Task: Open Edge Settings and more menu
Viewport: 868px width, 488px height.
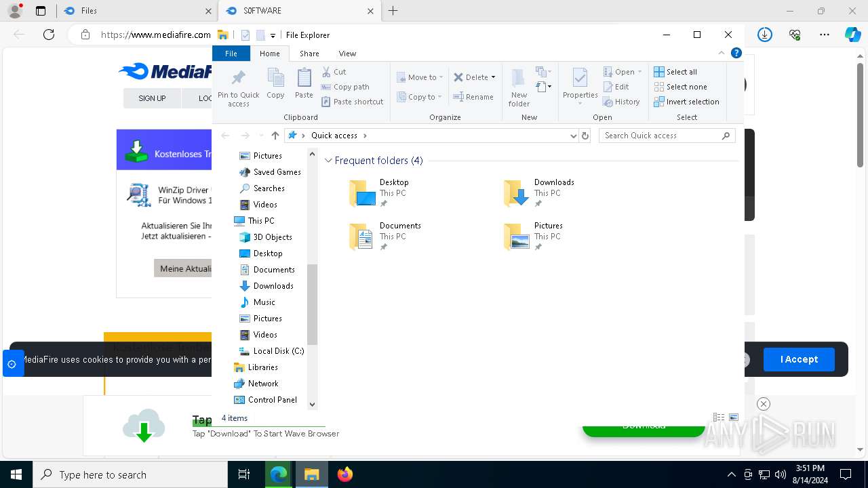Action: point(825,35)
